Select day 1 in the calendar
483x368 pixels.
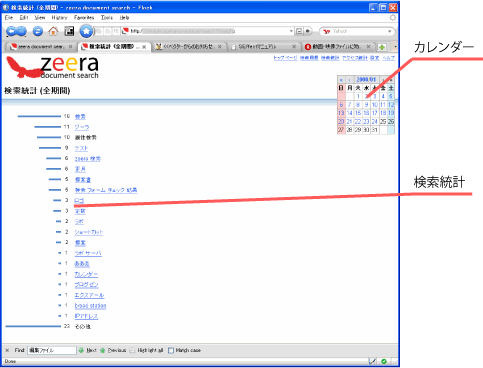(358, 96)
